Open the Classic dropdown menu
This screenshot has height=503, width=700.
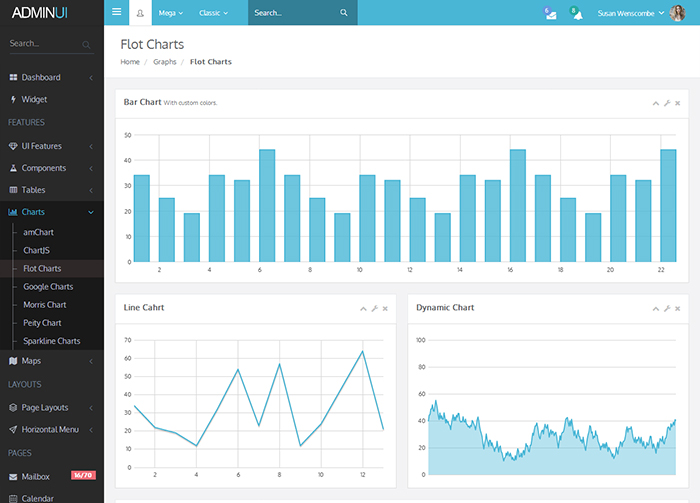point(214,13)
